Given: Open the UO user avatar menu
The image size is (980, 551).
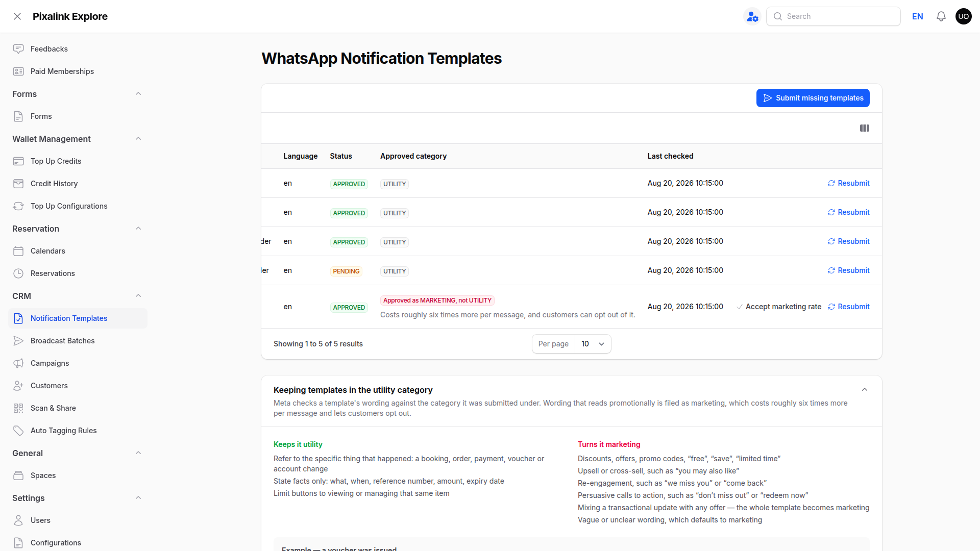Looking at the screenshot, I should coord(964,16).
